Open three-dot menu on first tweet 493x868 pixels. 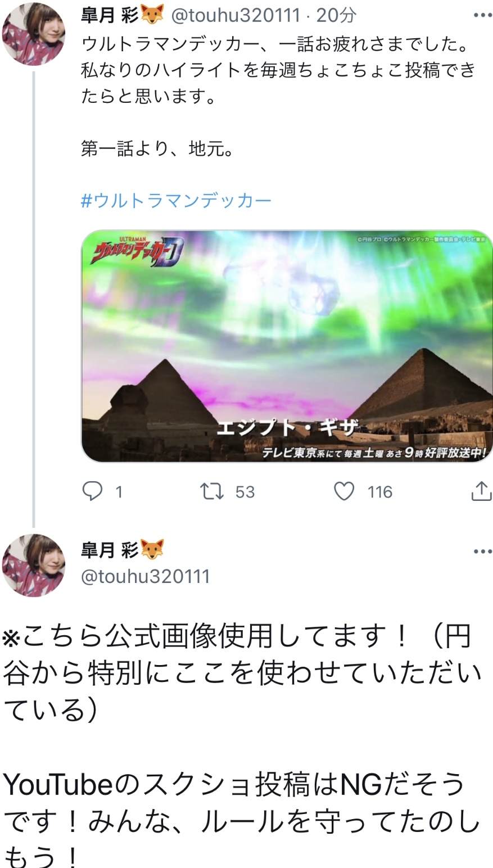point(483,16)
